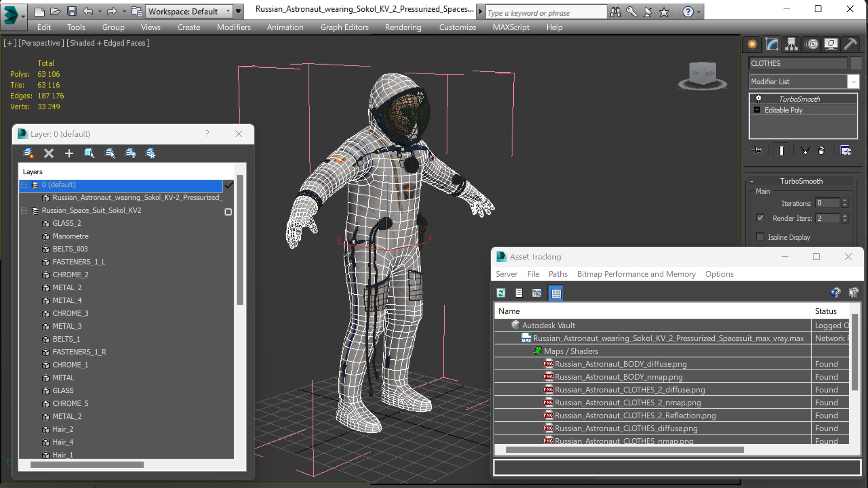This screenshot has height=488, width=868.
Task: Click the Name column header in Asset Tracking
Action: click(652, 311)
